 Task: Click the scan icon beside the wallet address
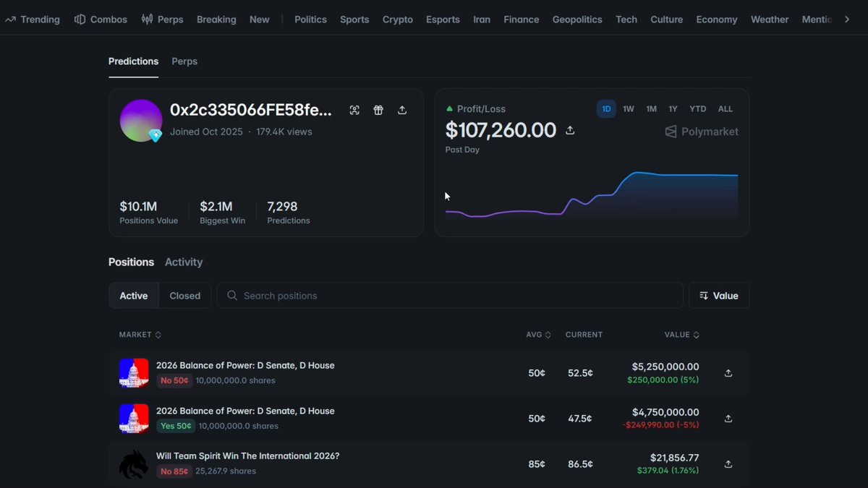point(354,110)
